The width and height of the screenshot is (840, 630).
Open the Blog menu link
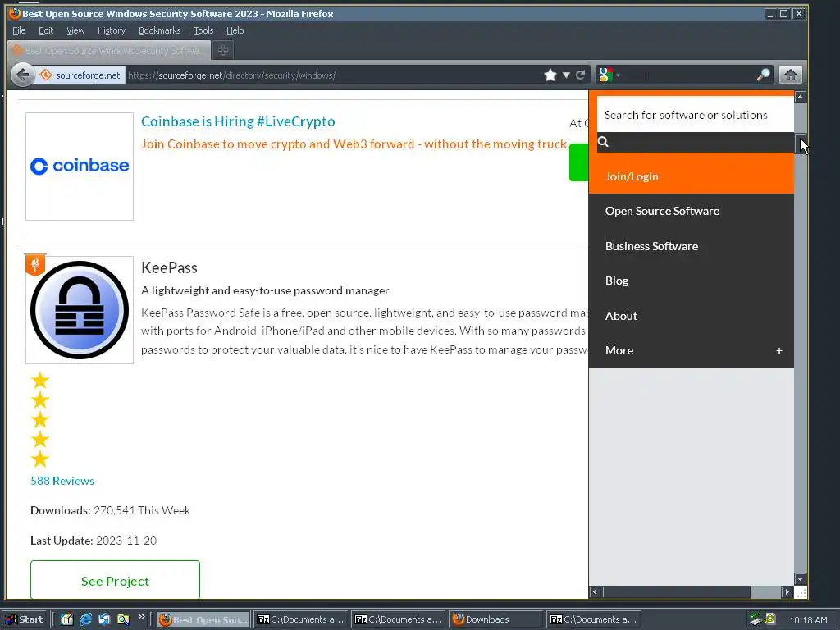click(617, 281)
